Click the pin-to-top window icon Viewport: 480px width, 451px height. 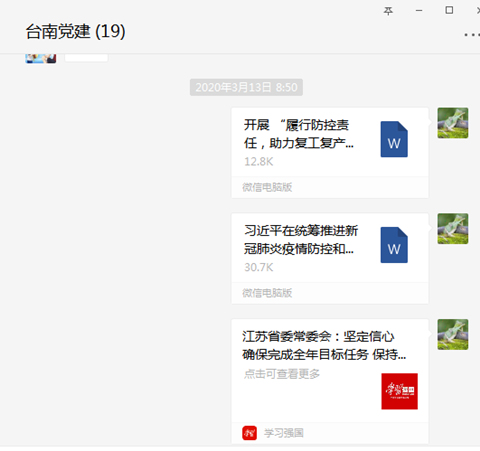388,11
